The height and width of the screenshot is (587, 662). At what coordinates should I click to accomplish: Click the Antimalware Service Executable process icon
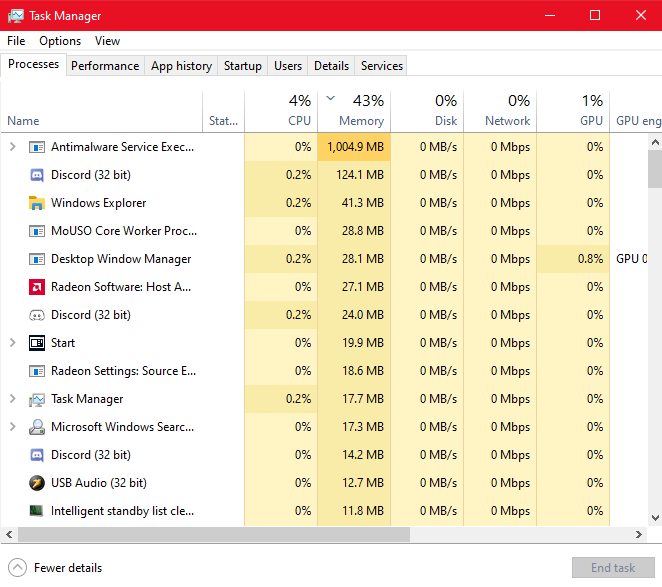[x=37, y=147]
